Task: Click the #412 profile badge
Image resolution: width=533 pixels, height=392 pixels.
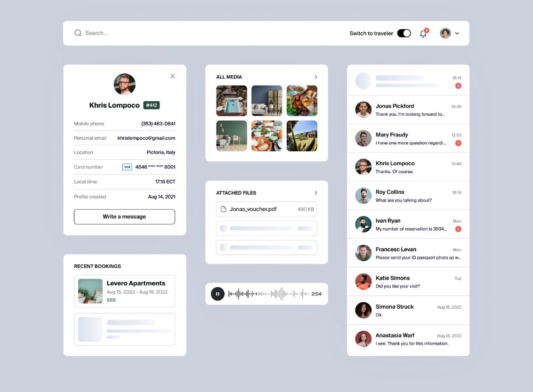Action: [x=152, y=105]
